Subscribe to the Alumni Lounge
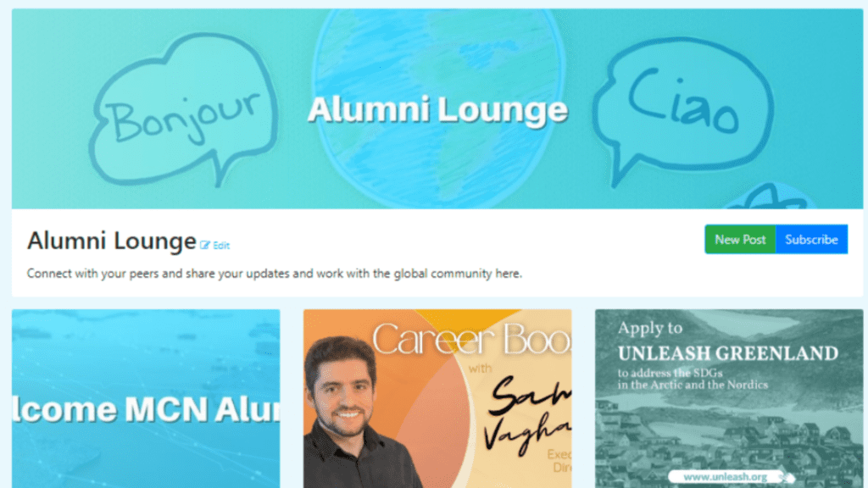 pos(811,240)
